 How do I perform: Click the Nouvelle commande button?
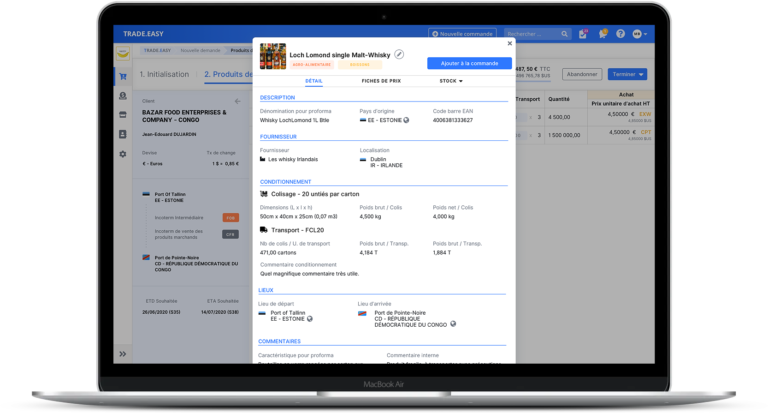click(462, 34)
